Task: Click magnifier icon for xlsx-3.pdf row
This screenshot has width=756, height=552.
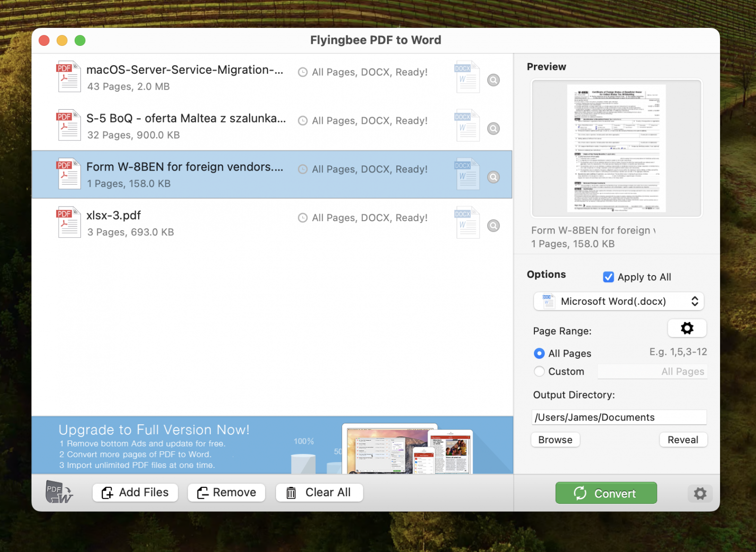Action: pyautogui.click(x=493, y=225)
